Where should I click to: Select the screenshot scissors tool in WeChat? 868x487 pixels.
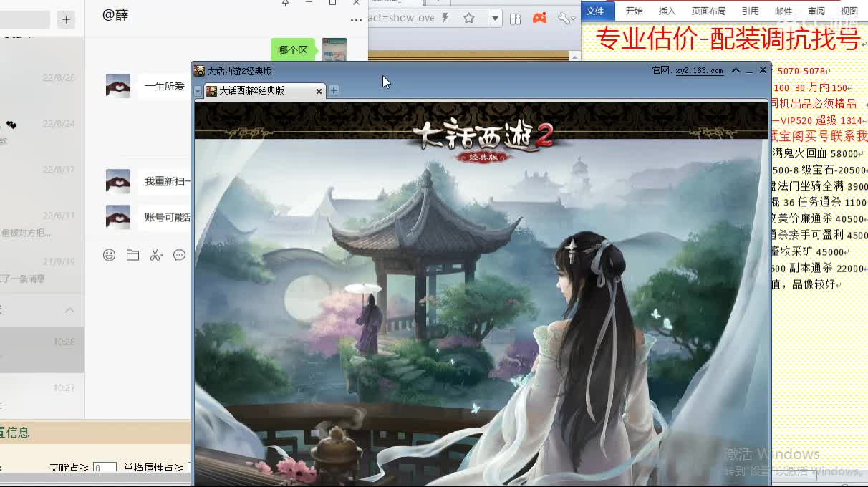[156, 255]
